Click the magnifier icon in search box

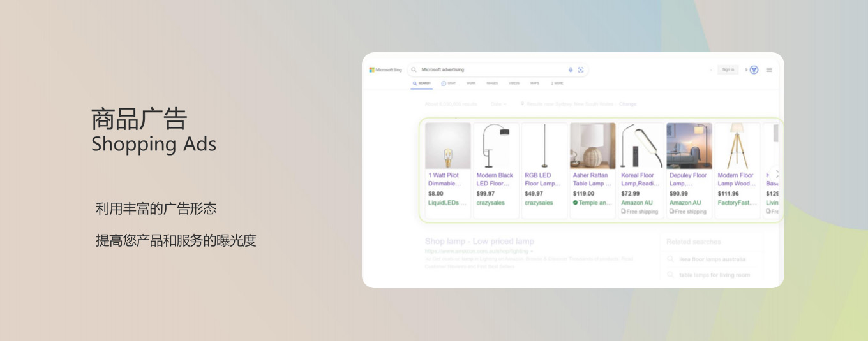coord(414,70)
